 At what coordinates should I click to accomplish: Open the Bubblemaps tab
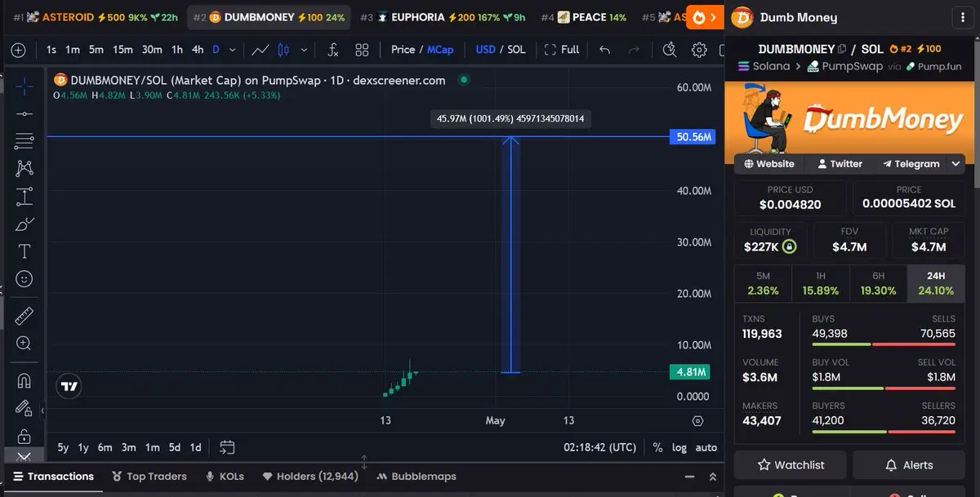click(416, 477)
